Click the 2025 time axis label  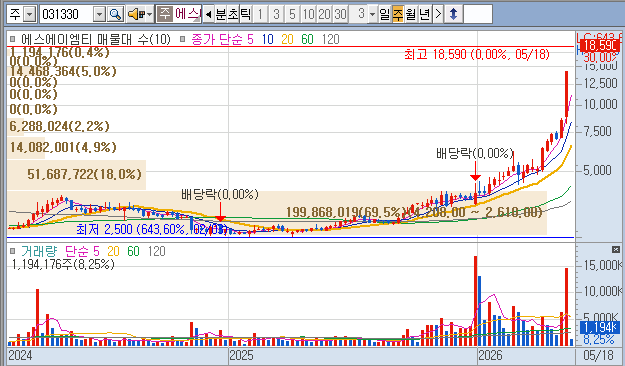tap(241, 355)
